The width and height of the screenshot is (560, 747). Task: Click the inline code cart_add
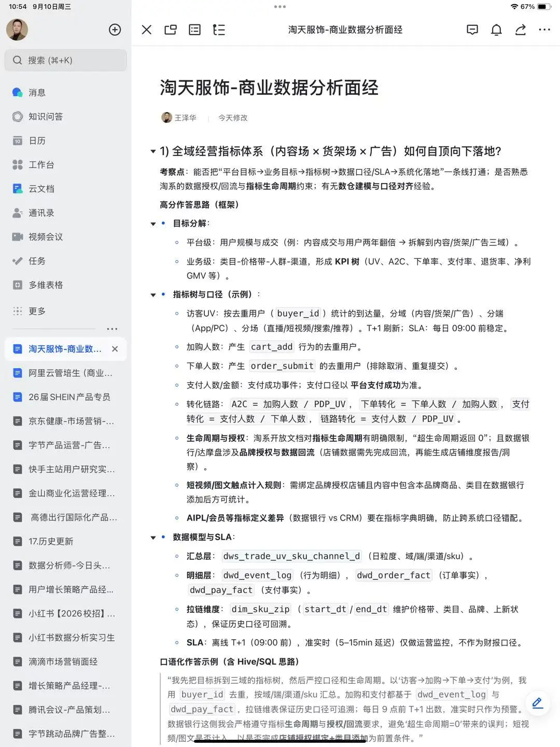272,347
